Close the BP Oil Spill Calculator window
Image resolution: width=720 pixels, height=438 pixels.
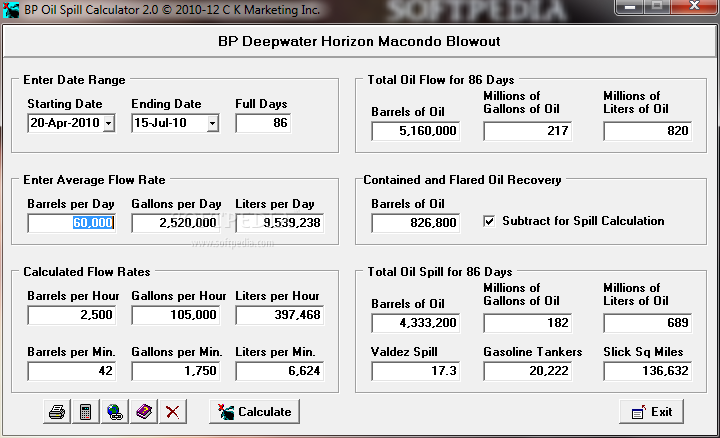tap(695, 6)
